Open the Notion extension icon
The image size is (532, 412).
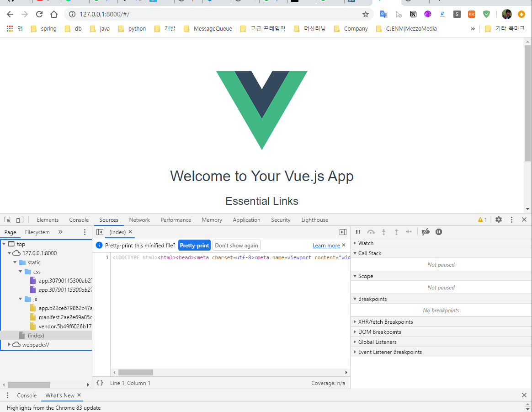coord(413,14)
